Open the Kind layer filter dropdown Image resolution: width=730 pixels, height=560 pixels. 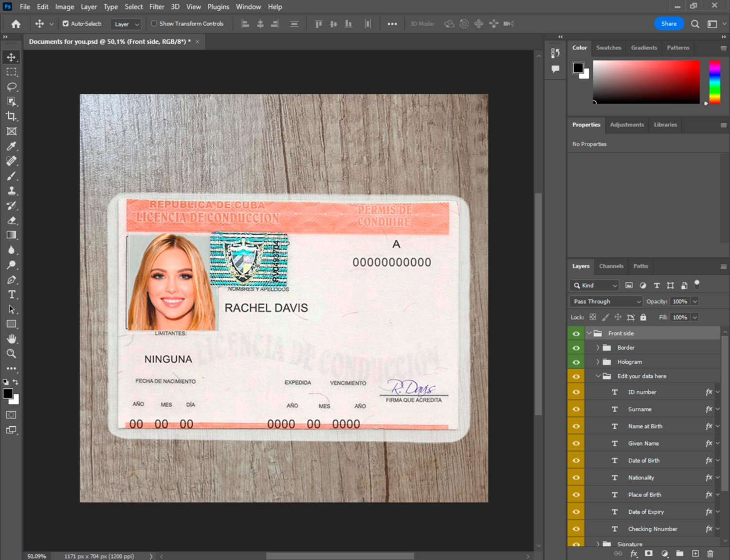coord(595,286)
